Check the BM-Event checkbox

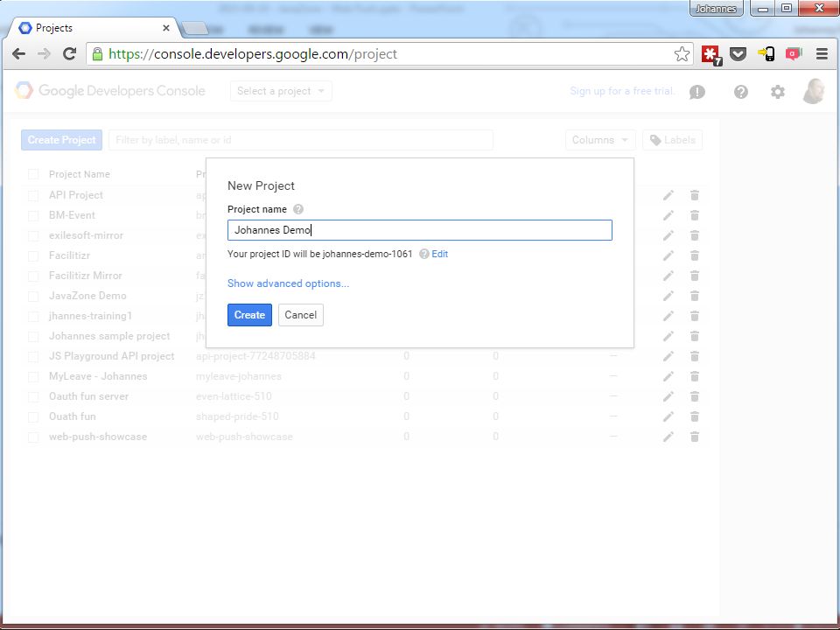[x=33, y=215]
